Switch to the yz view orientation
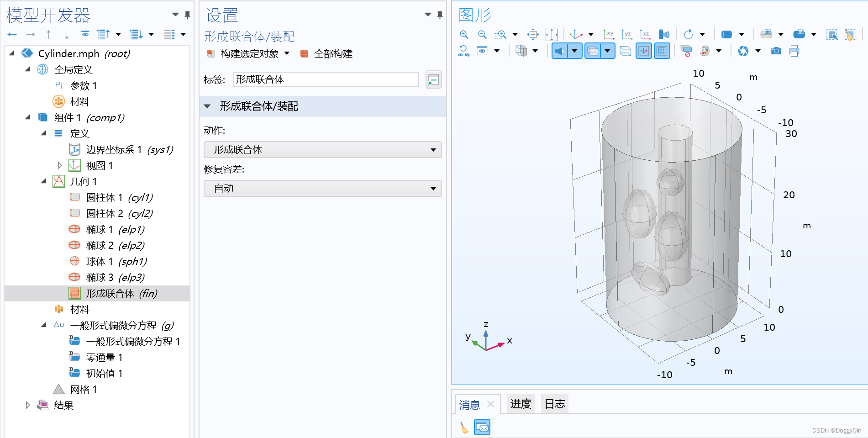The width and height of the screenshot is (868, 438). point(627,34)
